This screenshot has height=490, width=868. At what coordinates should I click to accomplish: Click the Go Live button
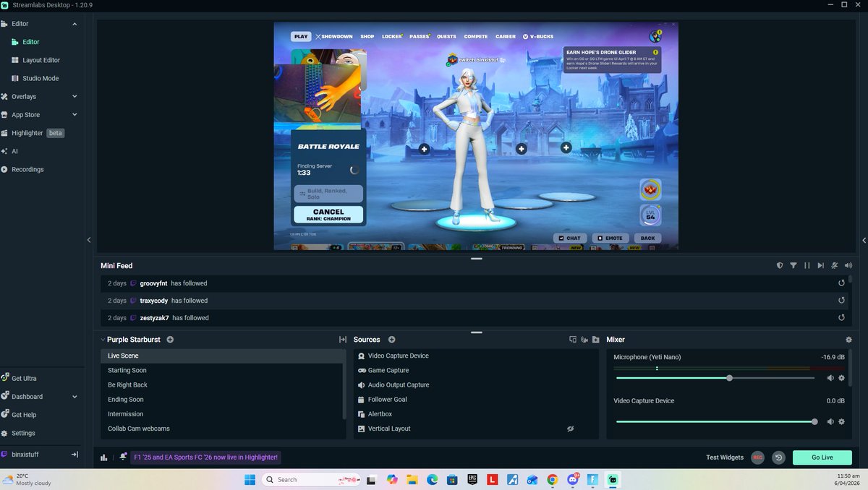pyautogui.click(x=822, y=457)
